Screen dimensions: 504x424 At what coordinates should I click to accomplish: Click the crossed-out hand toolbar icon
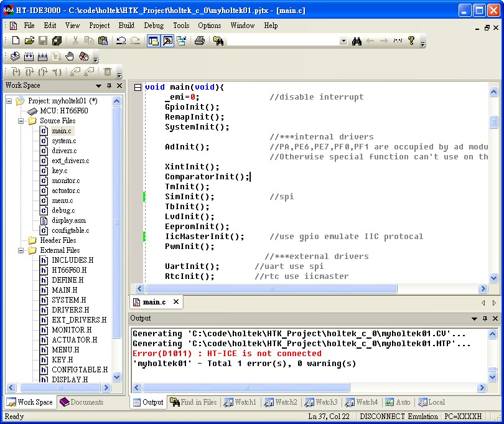click(83, 57)
